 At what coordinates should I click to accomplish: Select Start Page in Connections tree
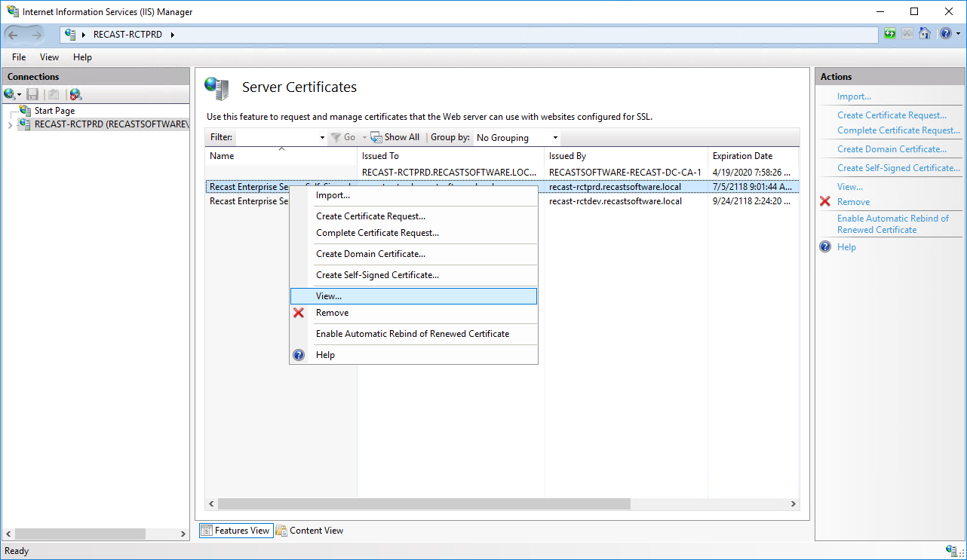[x=54, y=111]
